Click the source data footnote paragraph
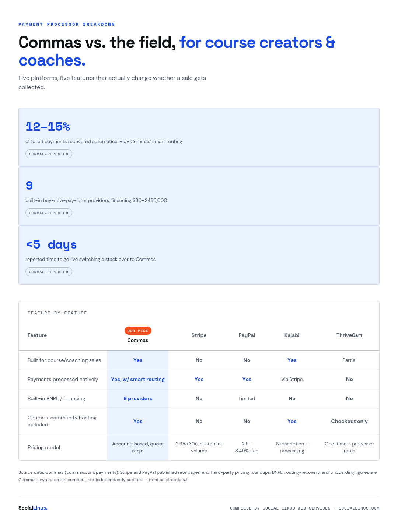The height and width of the screenshot is (532, 398). pos(198,476)
